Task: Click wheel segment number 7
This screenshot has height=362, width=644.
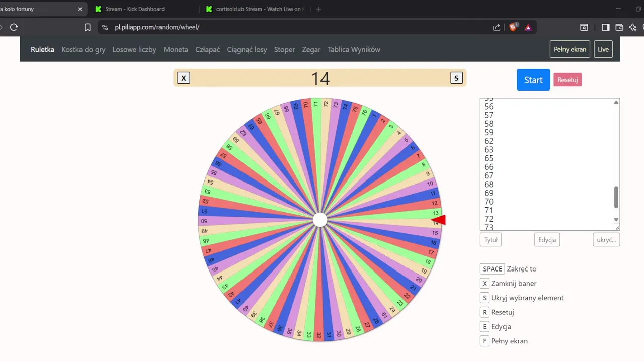Action: pyautogui.click(x=418, y=156)
